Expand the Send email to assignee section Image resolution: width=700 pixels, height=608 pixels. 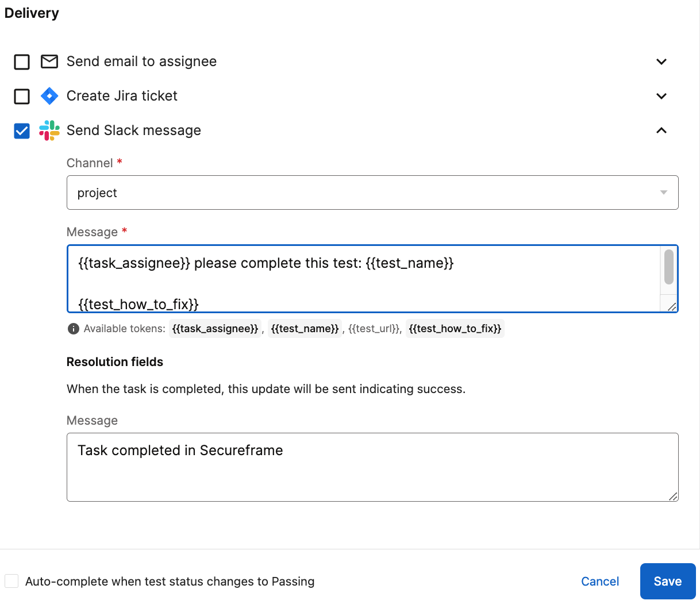point(661,61)
